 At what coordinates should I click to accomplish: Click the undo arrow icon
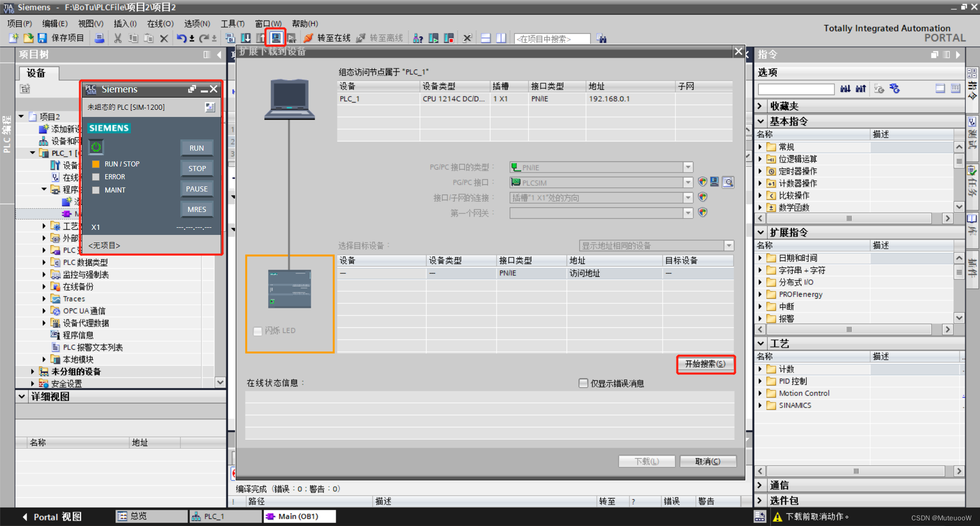tap(181, 38)
